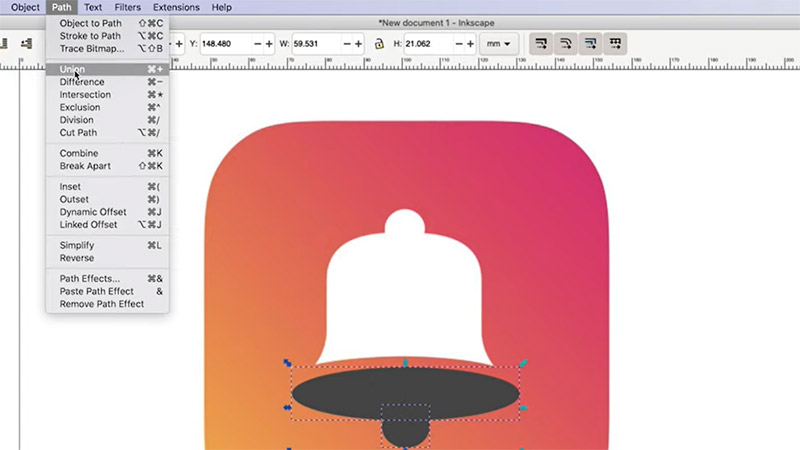The image size is (800, 450).
Task: Open Trace Bitmap dialog
Action: coord(107,48)
